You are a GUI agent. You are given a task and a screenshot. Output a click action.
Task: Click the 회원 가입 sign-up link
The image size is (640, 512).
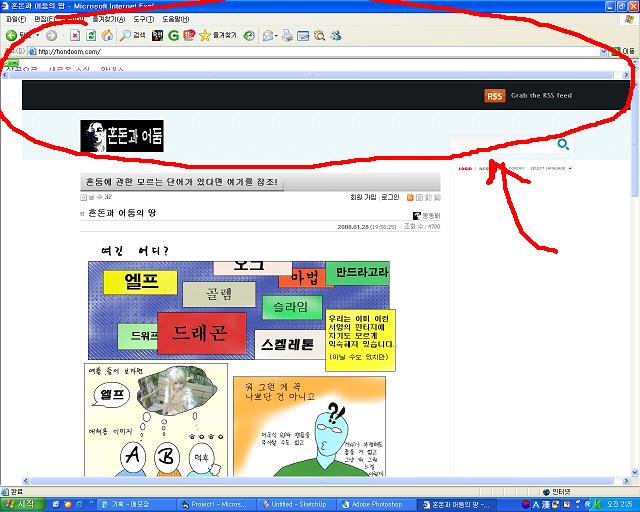[363, 197]
